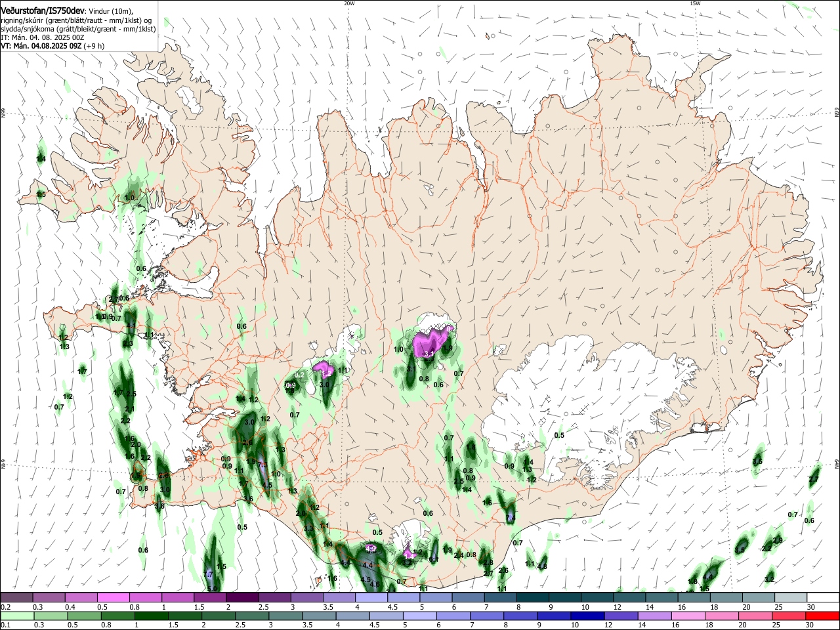Click the bright red 25–30 rain swatch
The height and width of the screenshot is (630, 840).
823,616
